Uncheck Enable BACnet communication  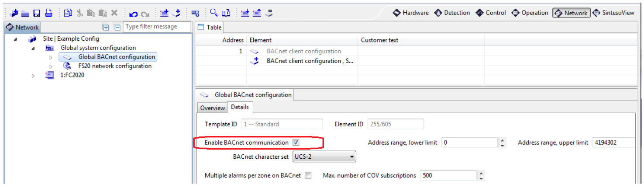(x=296, y=143)
